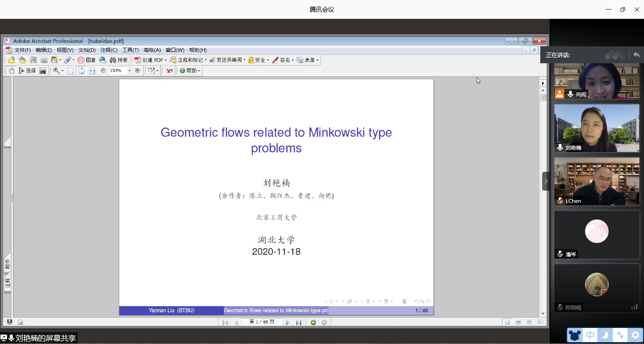Open the 文件(F) menu
The width and height of the screenshot is (644, 344).
tap(22, 50)
